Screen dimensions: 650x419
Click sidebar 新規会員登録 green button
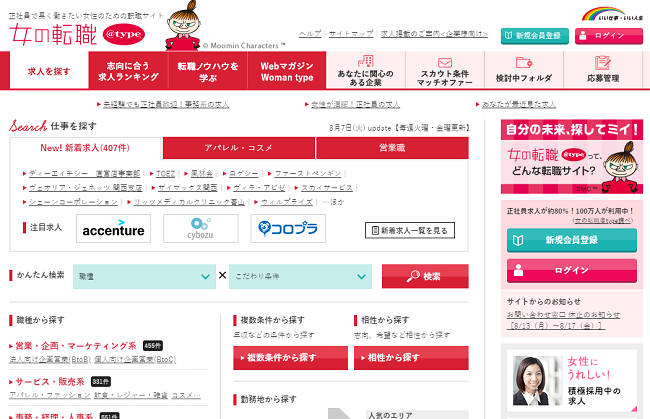[572, 240]
